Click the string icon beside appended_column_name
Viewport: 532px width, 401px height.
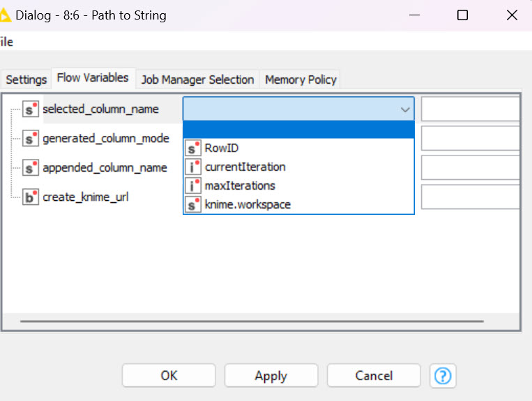point(31,168)
